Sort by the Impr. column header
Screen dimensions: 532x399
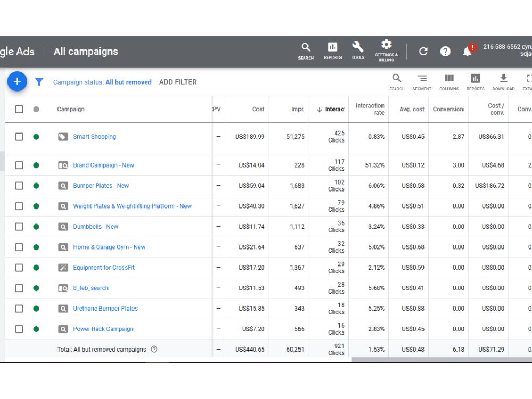pos(297,109)
